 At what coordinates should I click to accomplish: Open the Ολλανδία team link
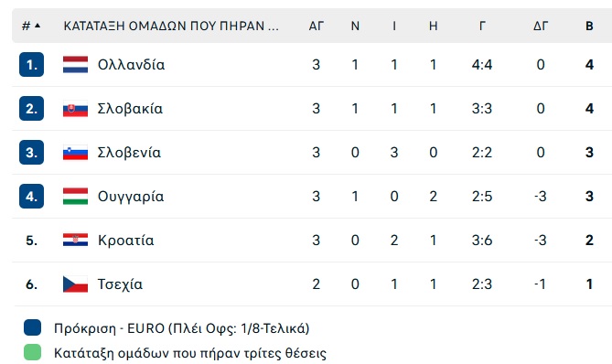[x=131, y=65]
